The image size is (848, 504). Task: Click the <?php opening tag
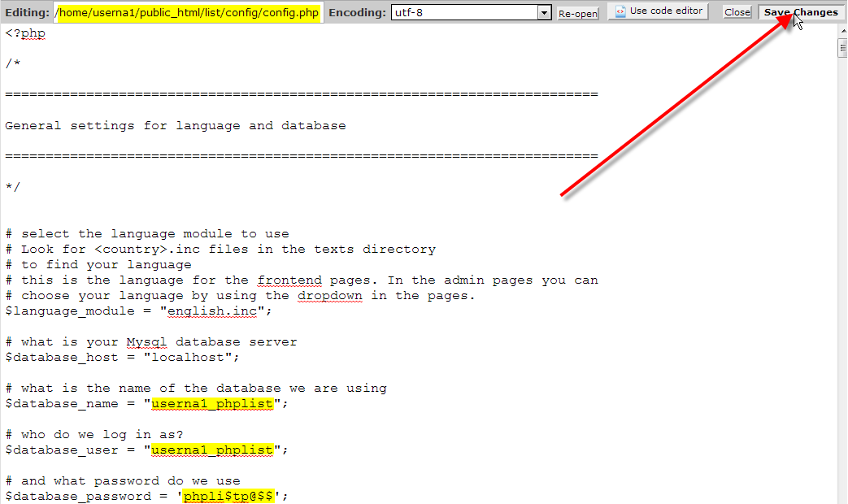[25, 33]
